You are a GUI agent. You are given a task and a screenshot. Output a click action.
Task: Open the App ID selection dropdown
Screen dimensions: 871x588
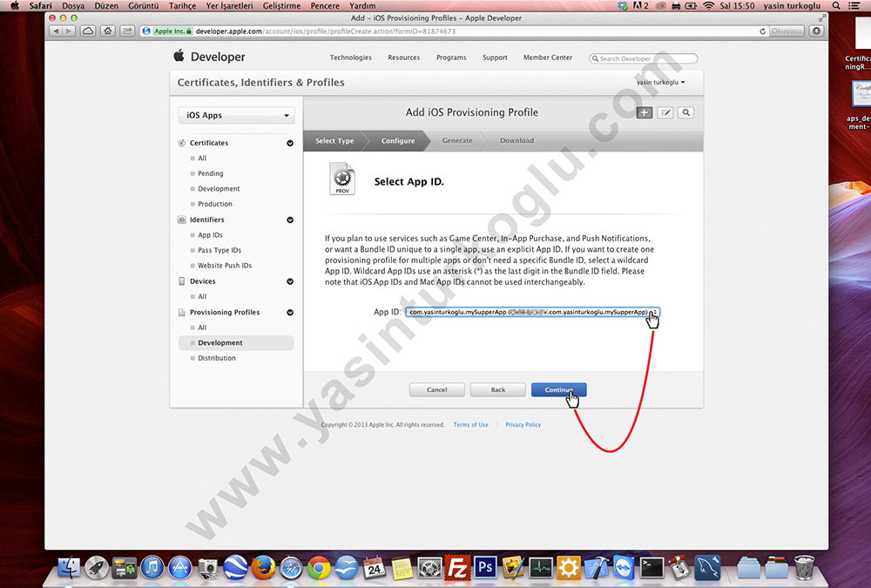[x=532, y=312]
